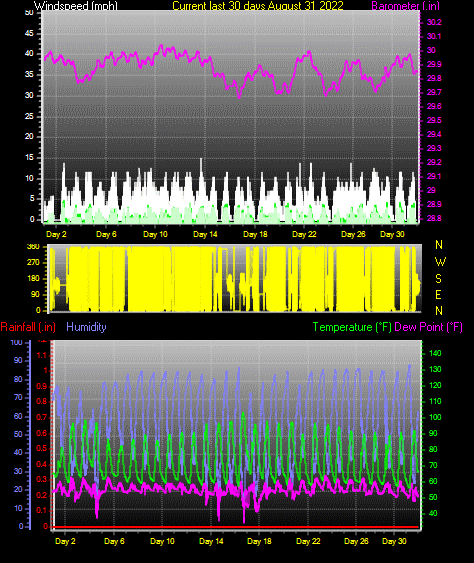Select the 29.9 value on barometer axis
Image resolution: width=474 pixels, height=563 pixels.
coord(434,64)
